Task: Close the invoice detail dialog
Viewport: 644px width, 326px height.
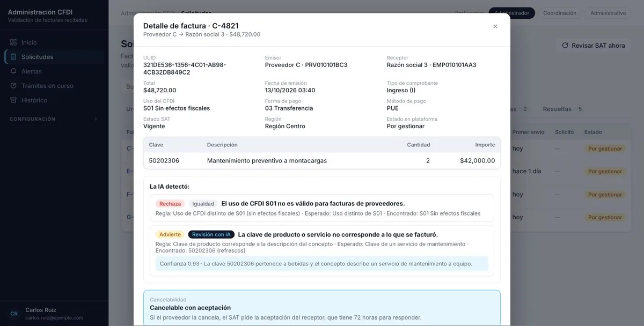Action: tap(495, 26)
